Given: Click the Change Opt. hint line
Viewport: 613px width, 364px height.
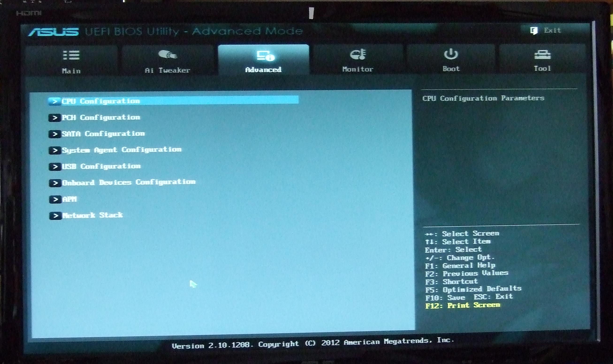Looking at the screenshot, I should (460, 258).
